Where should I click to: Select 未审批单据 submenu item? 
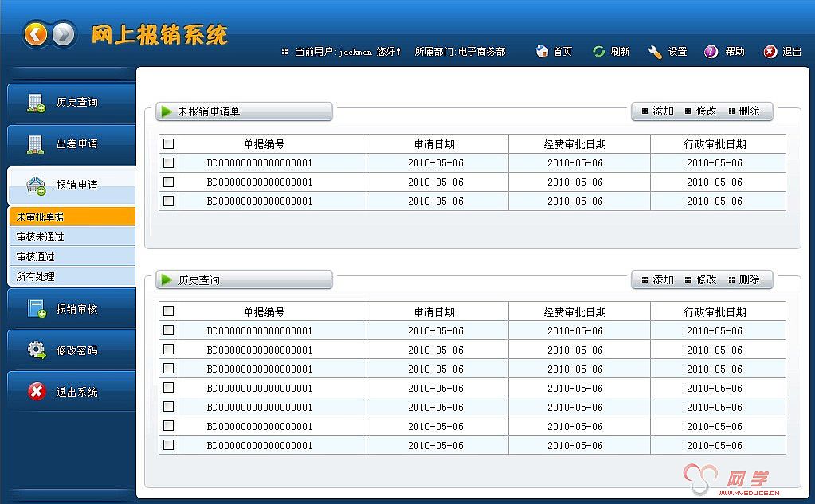click(72, 217)
